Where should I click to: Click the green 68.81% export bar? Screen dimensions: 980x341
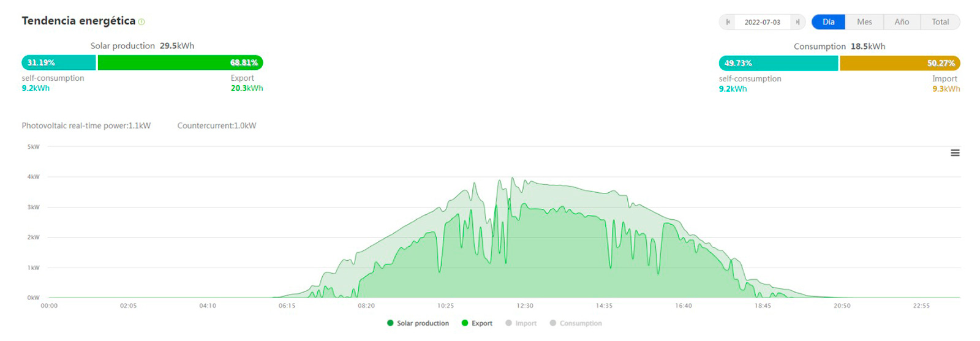pyautogui.click(x=180, y=62)
